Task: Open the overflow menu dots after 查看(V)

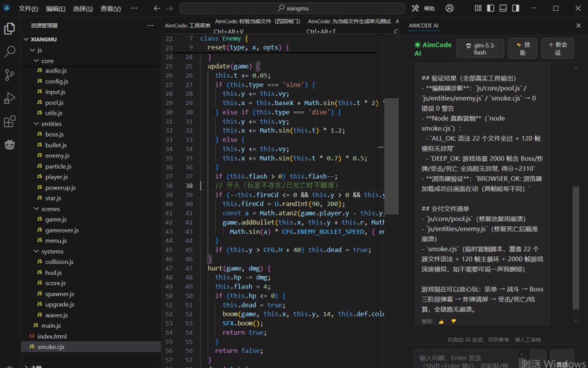Action: point(134,8)
